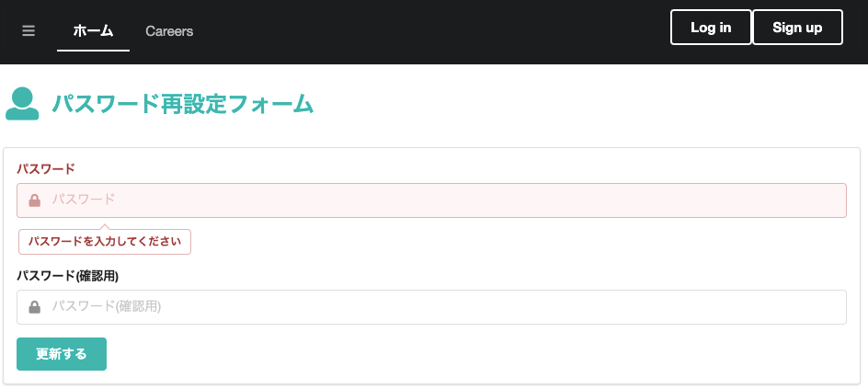
Task: Switch to the ホーム tab
Action: [x=93, y=30]
